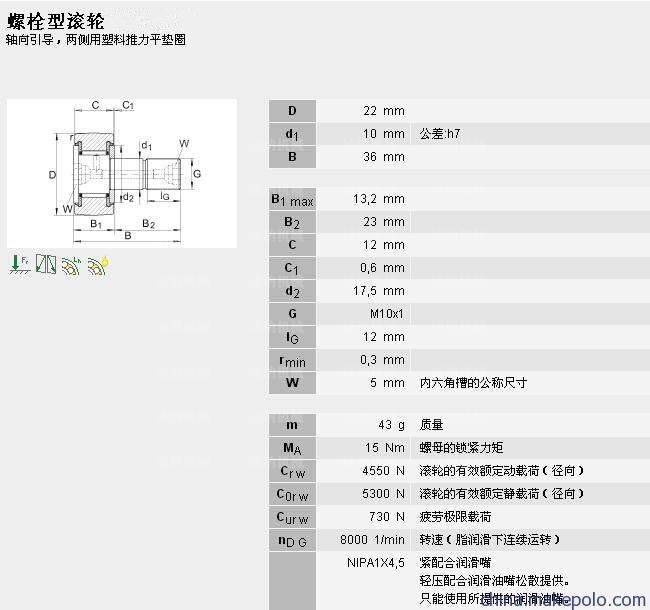This screenshot has width=650, height=610.
Task: Select the MA tightening torque label
Action: 292,448
